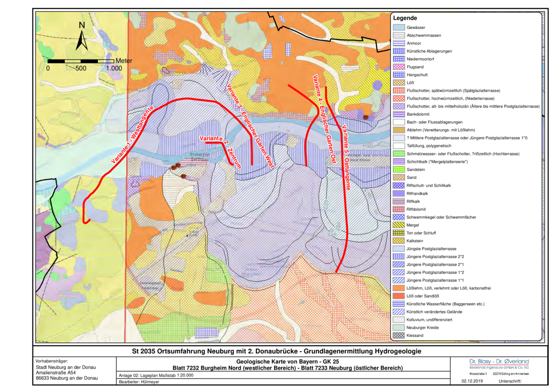Click the 'Schichtkalk ("Mergelplattenserie")' legend entry
Screen dimensions: 555x392
click(437, 162)
